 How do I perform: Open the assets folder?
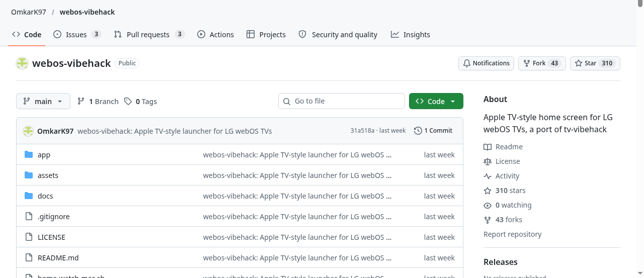pos(48,175)
